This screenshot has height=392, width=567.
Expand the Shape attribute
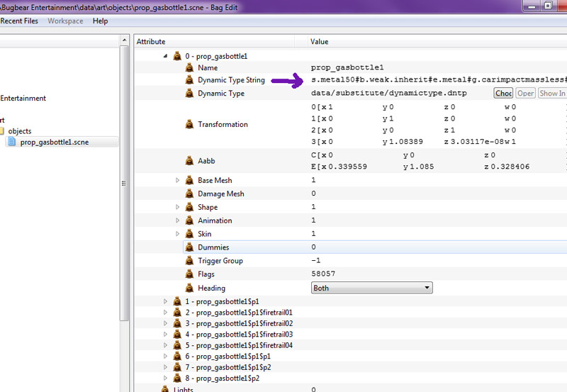(x=177, y=207)
